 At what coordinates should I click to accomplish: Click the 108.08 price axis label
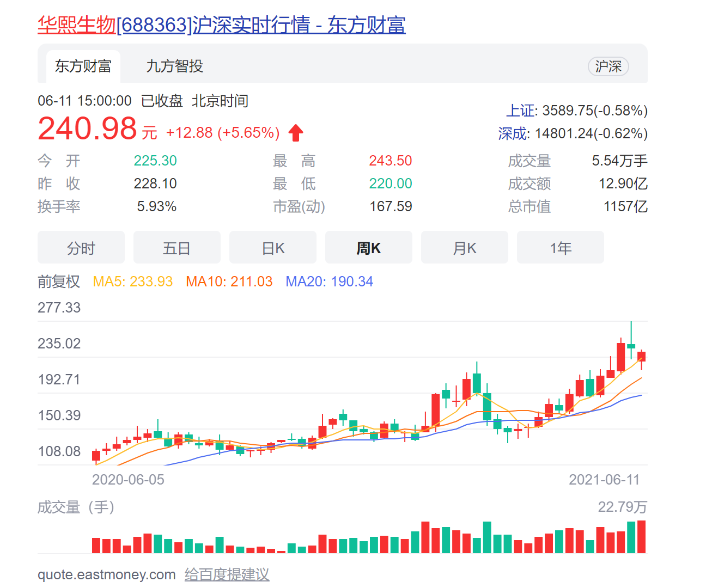coord(59,451)
